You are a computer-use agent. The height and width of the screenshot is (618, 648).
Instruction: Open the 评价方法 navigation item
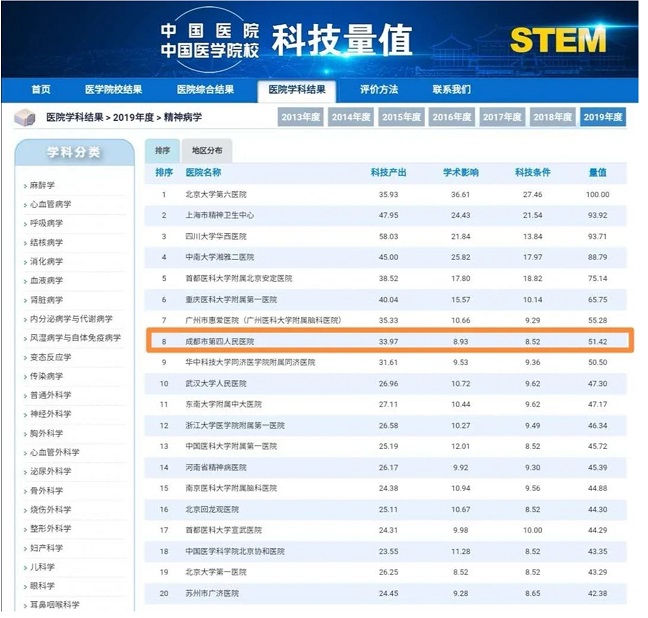point(379,89)
